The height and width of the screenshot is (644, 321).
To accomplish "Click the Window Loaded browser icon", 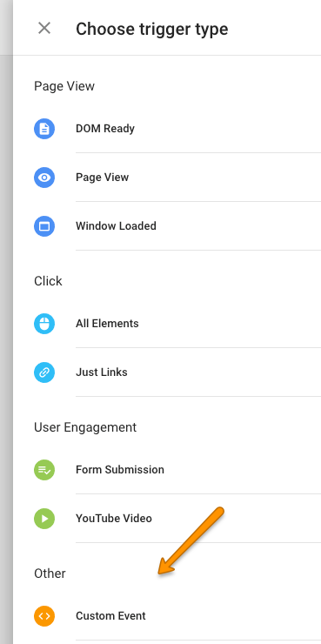I will 44,226.
